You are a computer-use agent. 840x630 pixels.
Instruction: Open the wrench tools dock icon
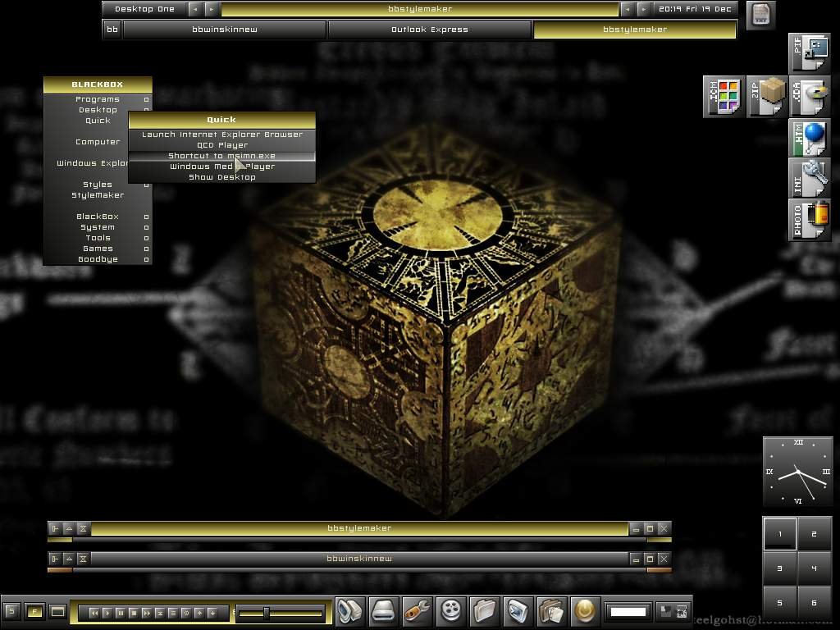(417, 610)
